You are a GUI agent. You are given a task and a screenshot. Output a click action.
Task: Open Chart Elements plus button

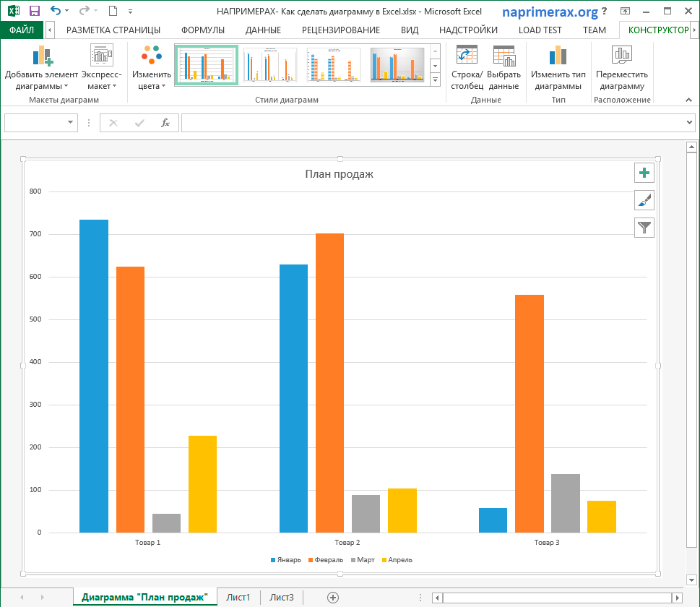pyautogui.click(x=644, y=173)
